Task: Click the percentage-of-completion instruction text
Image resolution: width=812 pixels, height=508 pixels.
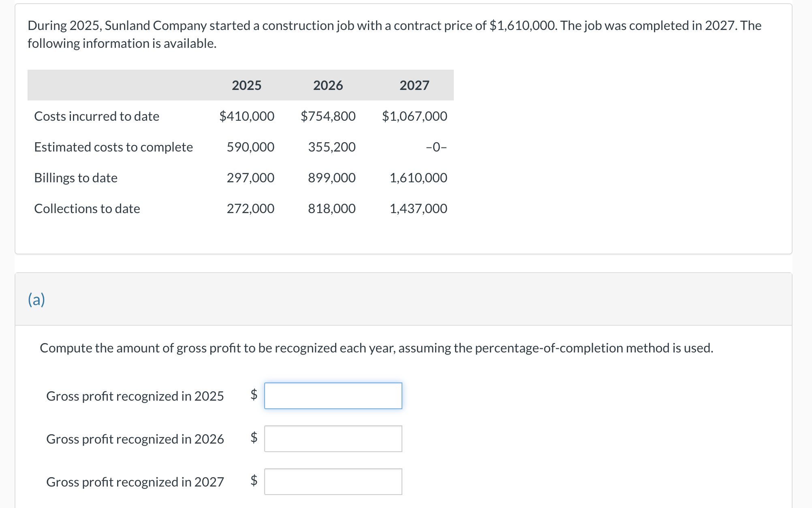Action: tap(376, 348)
